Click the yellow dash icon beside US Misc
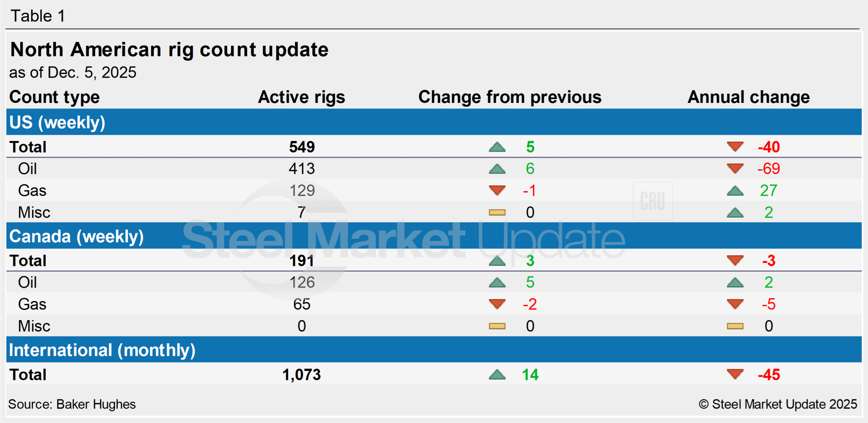The image size is (868, 423). click(497, 213)
